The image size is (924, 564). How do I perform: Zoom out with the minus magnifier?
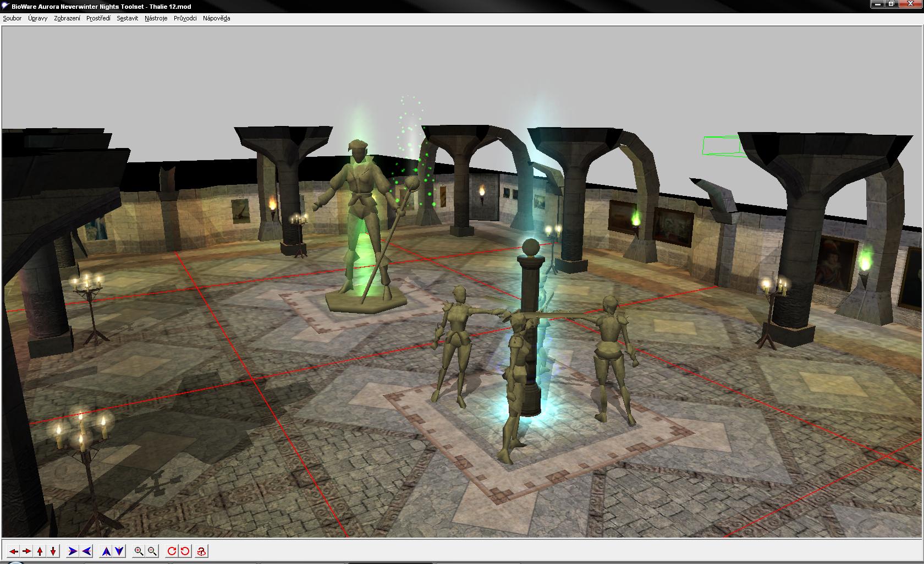152,551
